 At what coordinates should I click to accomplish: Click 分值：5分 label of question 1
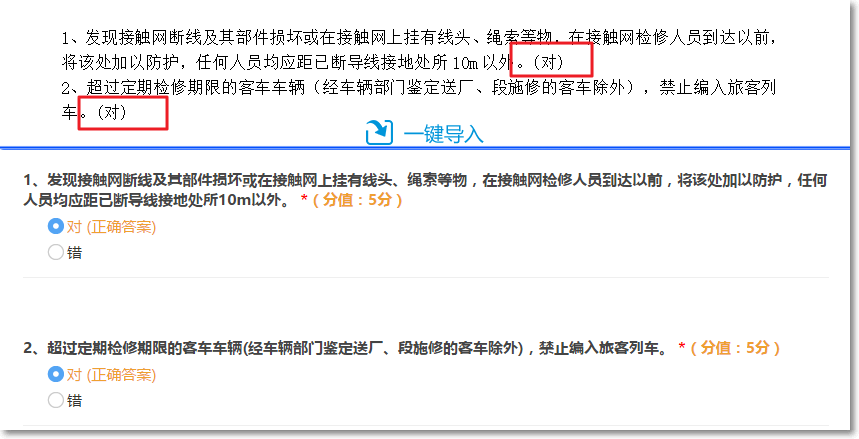pos(357,199)
